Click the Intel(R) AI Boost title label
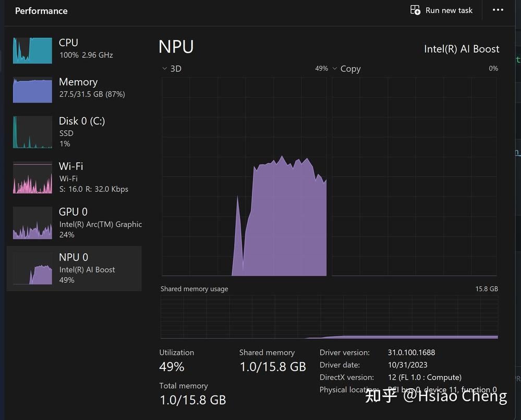 [461, 48]
